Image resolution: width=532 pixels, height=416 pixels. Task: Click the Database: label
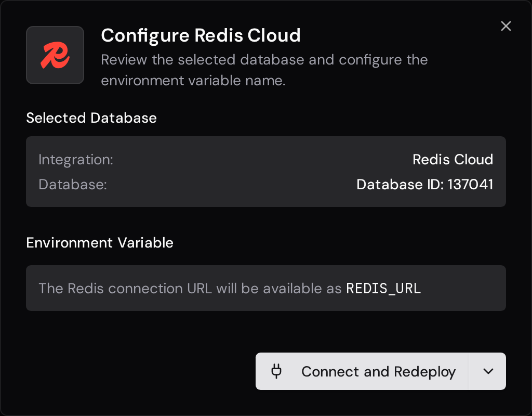(73, 185)
